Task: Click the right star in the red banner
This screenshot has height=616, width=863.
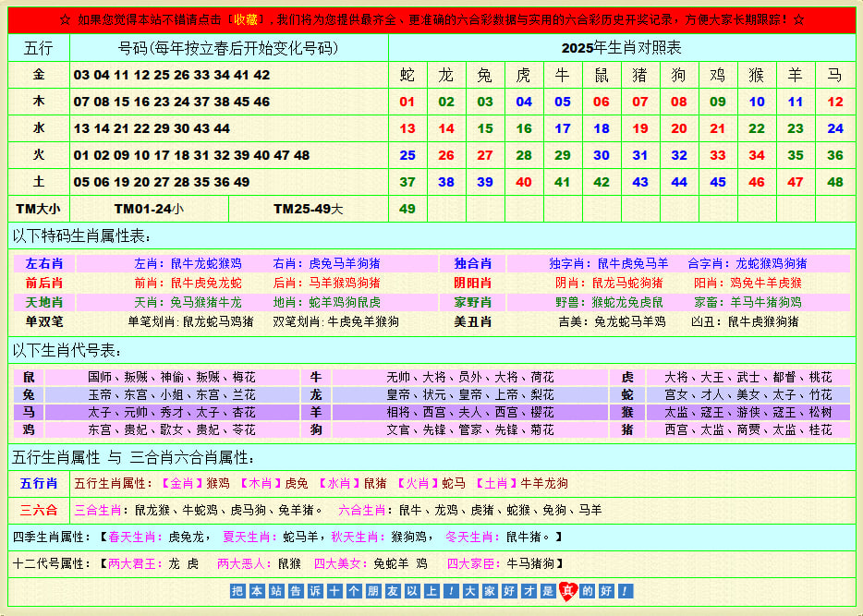Action: pos(798,19)
